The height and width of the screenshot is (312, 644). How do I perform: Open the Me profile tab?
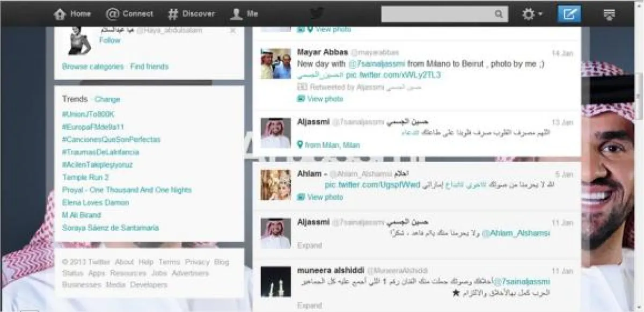coord(245,13)
